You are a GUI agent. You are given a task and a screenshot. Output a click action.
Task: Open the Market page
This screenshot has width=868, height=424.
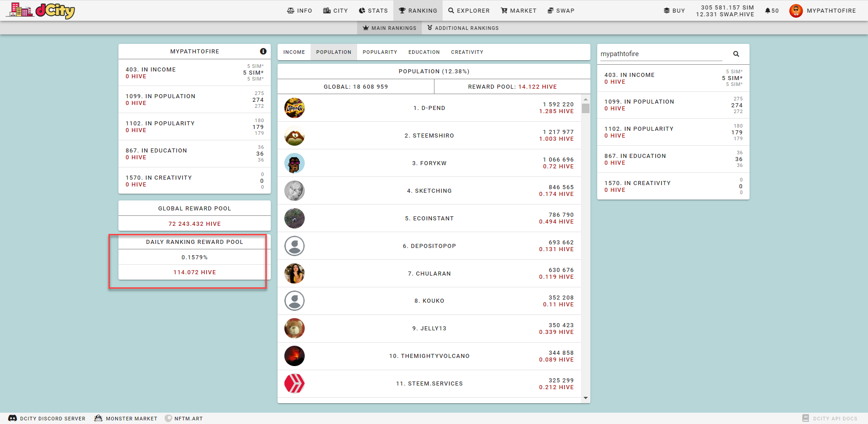pos(519,10)
